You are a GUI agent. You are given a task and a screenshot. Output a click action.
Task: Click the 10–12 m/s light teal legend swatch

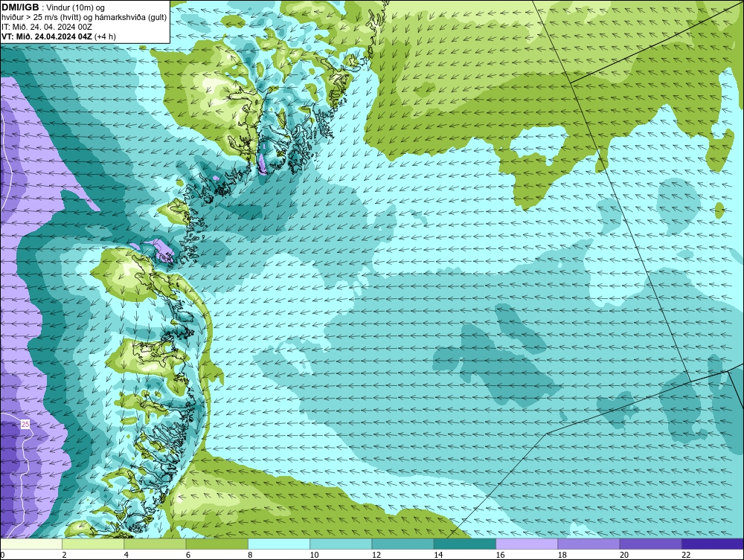[x=341, y=544]
